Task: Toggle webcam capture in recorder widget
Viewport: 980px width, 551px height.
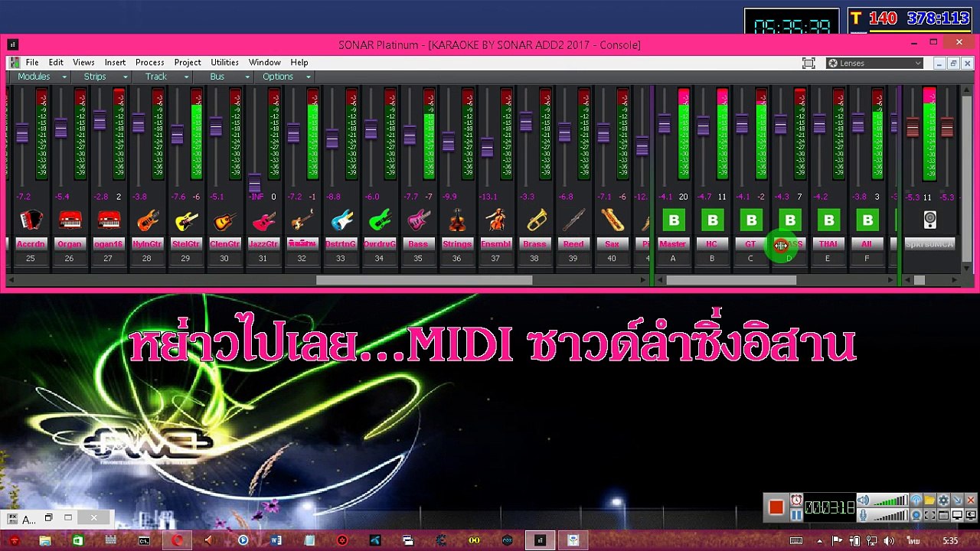Action: point(916,515)
